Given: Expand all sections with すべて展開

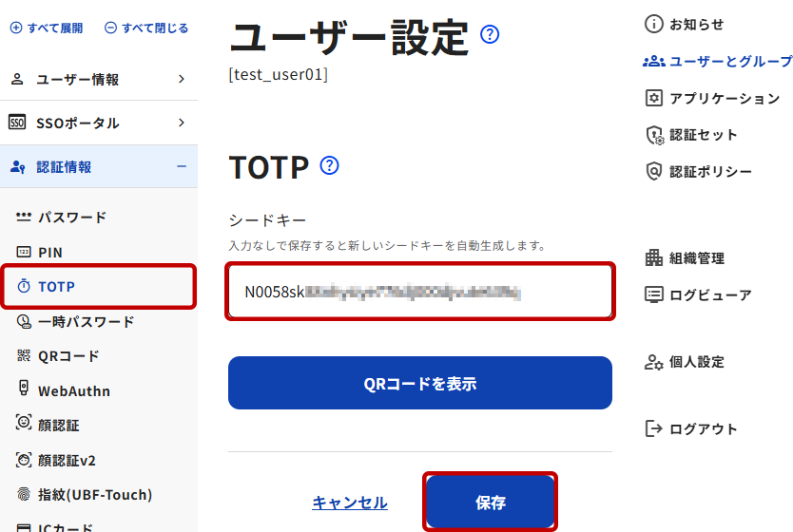Looking at the screenshot, I should [x=47, y=28].
